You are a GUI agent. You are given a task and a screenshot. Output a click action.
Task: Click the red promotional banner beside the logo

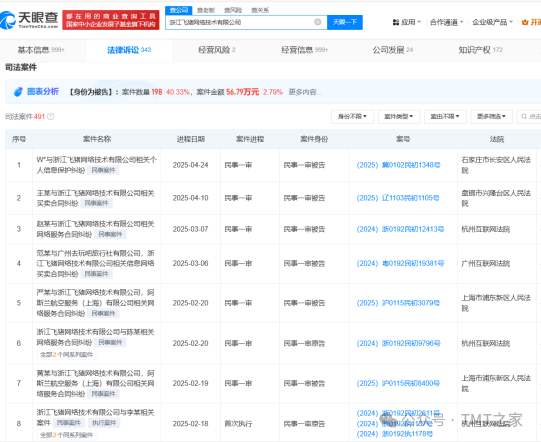[111, 20]
